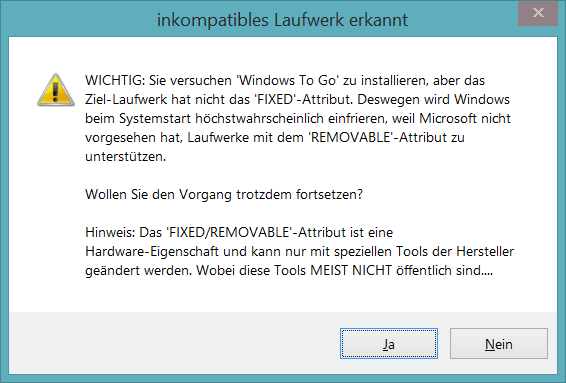566x383 pixels.
Task: Click the capitalized 'MEIST NICHT' text
Action: click(351, 270)
